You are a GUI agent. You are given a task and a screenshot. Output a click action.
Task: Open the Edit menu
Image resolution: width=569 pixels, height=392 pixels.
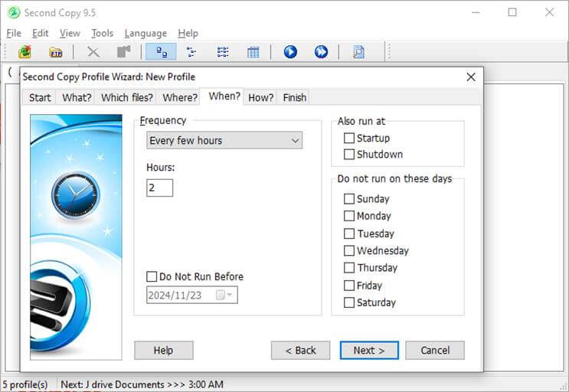click(41, 34)
